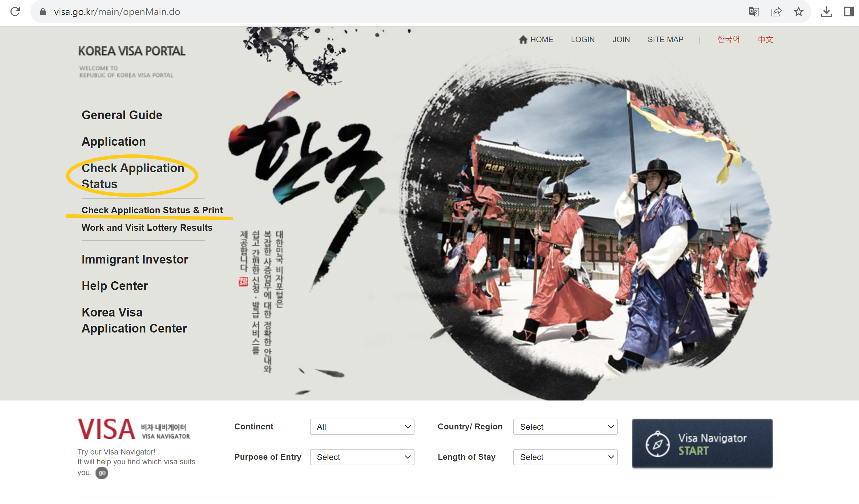The width and height of the screenshot is (859, 504).
Task: Click the share page icon
Action: tap(776, 12)
